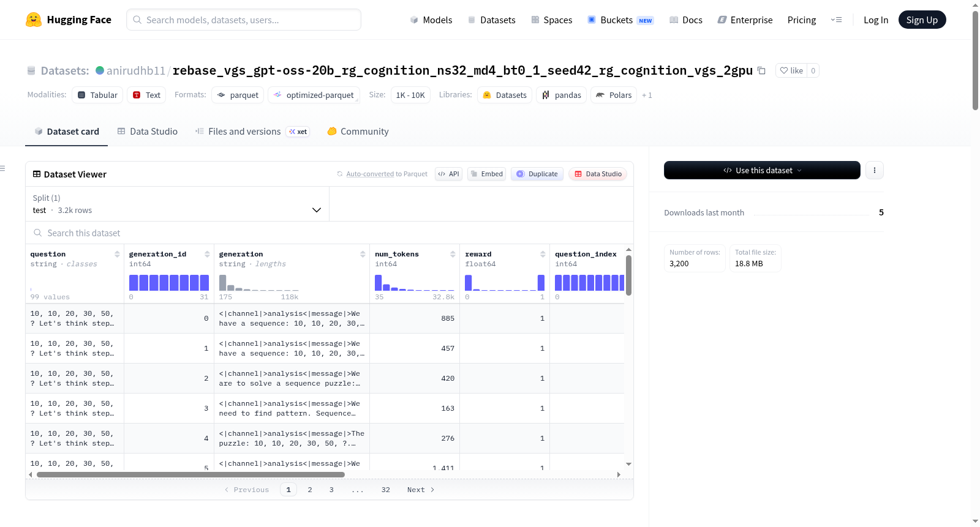
Task: Select the parquet format tag
Action: 238,95
